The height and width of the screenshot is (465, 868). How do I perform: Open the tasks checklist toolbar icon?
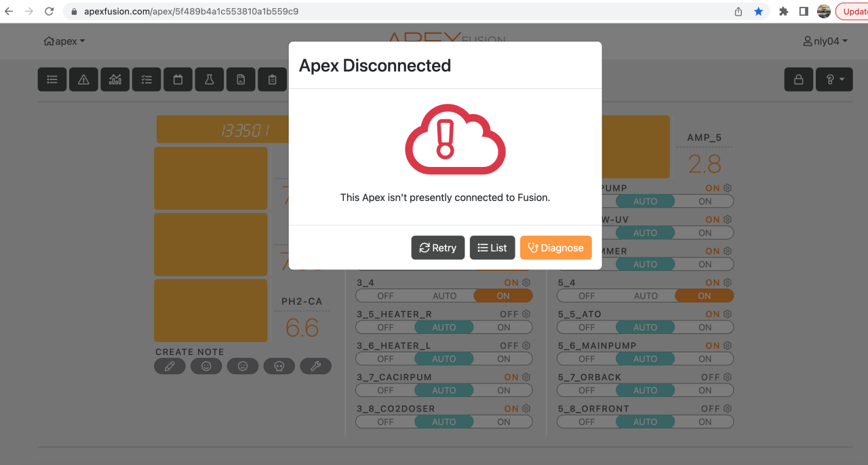point(146,79)
